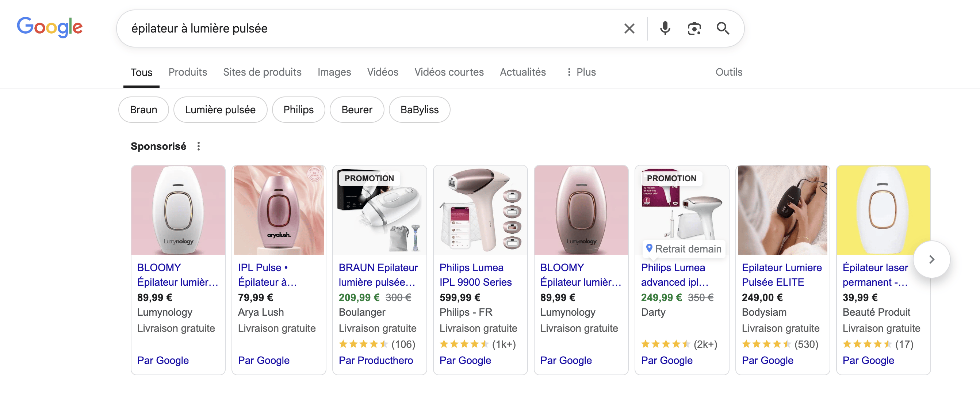Click Par Google under Darty listing
The height and width of the screenshot is (399, 980).
(667, 360)
